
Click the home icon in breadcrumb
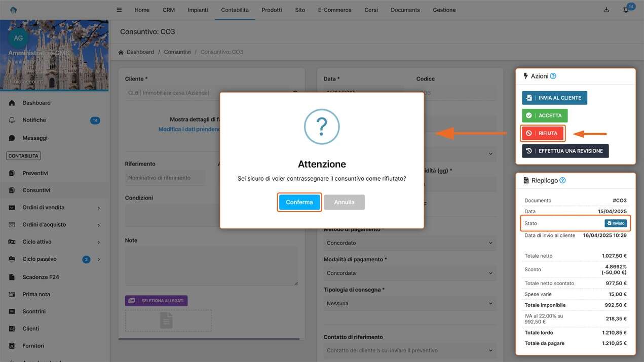pyautogui.click(x=121, y=52)
